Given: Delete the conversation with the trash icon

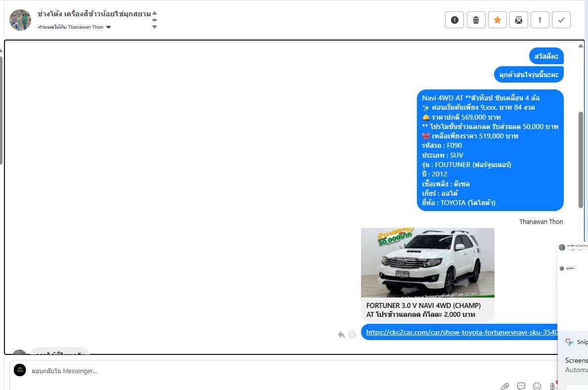Looking at the screenshot, I should pyautogui.click(x=476, y=20).
